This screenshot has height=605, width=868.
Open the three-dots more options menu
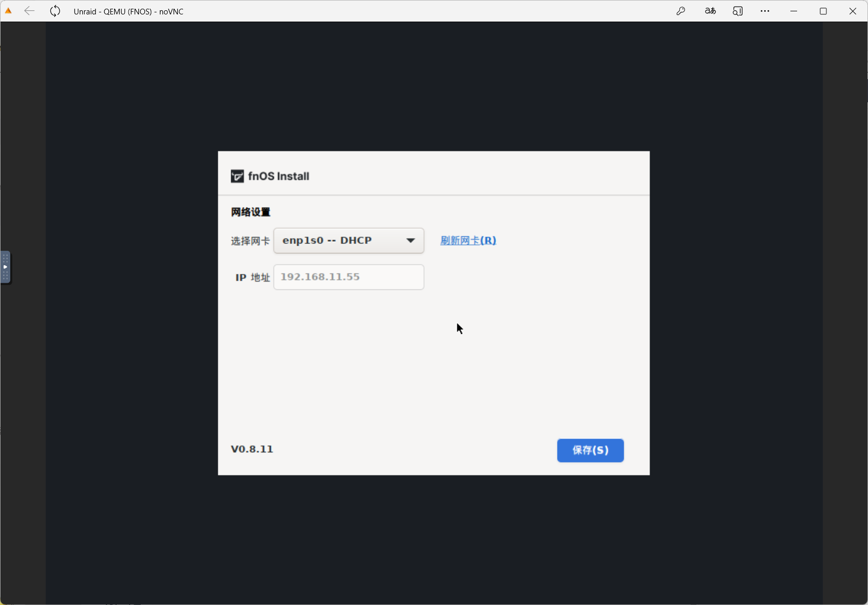pos(765,11)
